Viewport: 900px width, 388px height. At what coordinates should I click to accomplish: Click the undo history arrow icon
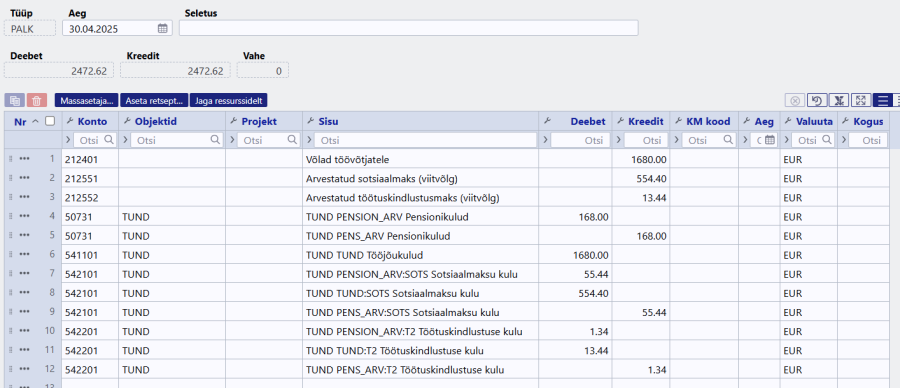click(x=817, y=100)
